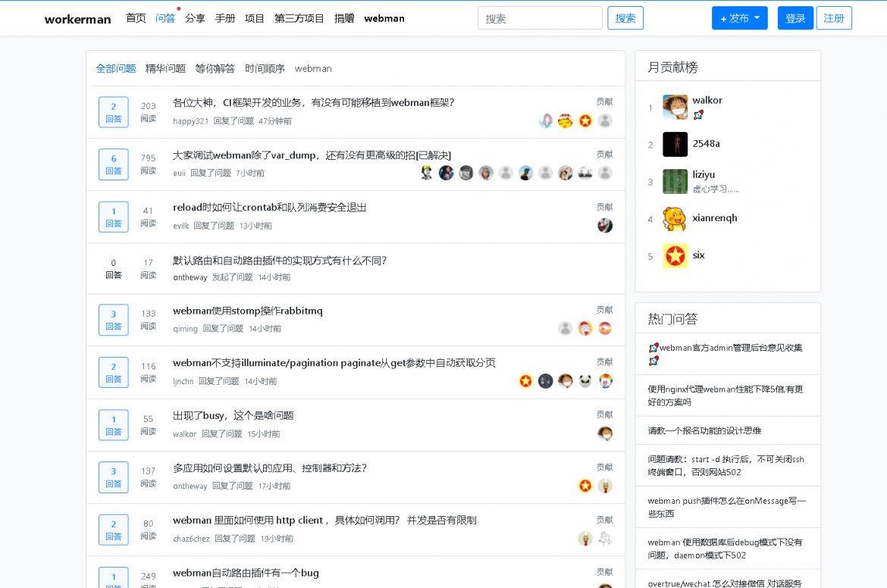This screenshot has height=588, width=887.
Task: Open 问答 in top navigation
Action: 165,18
